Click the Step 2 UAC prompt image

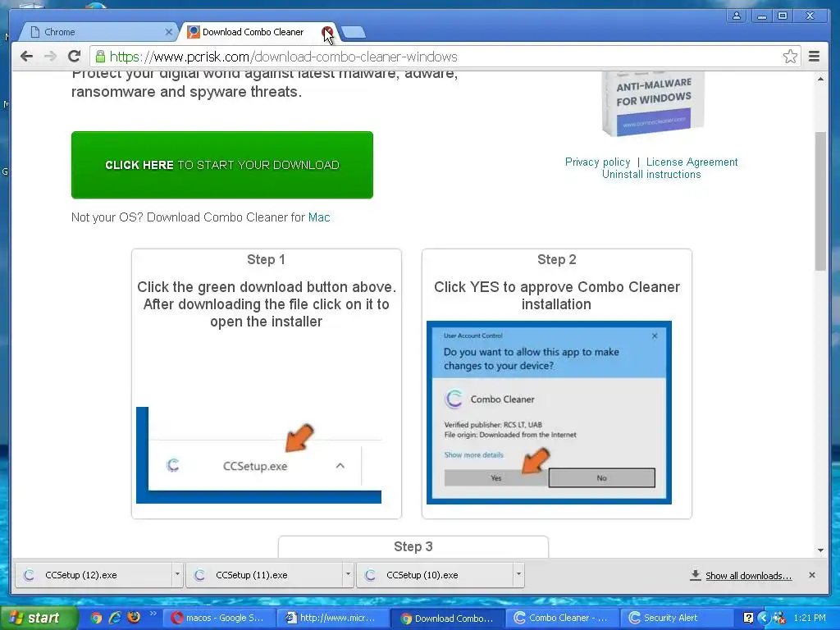(549, 413)
